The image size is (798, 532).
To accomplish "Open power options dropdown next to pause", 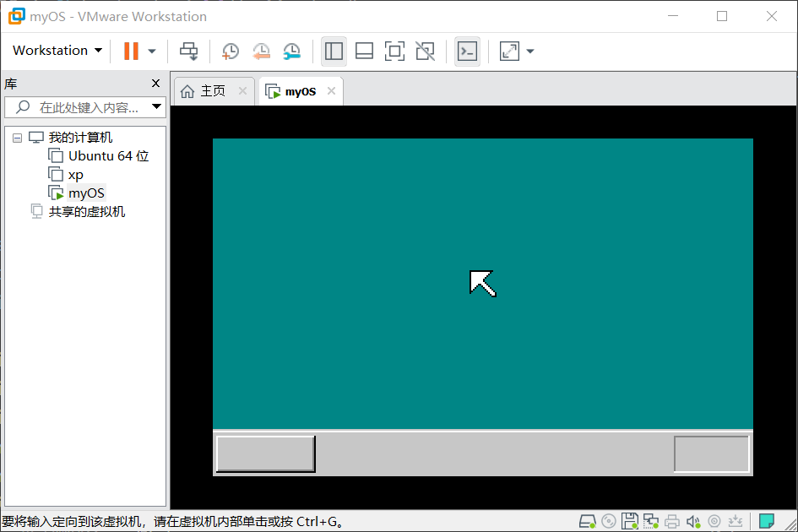I will [x=152, y=51].
